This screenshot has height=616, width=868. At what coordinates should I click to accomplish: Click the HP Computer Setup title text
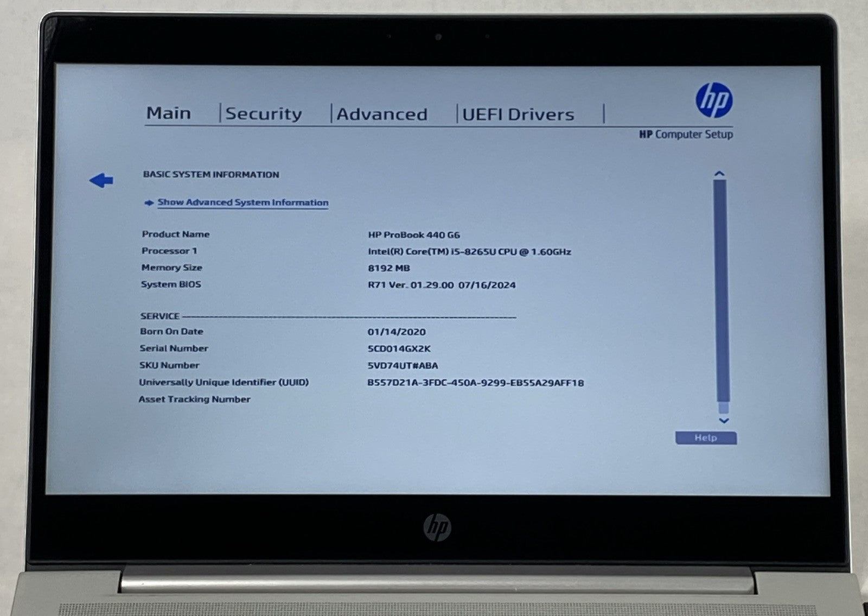click(686, 134)
